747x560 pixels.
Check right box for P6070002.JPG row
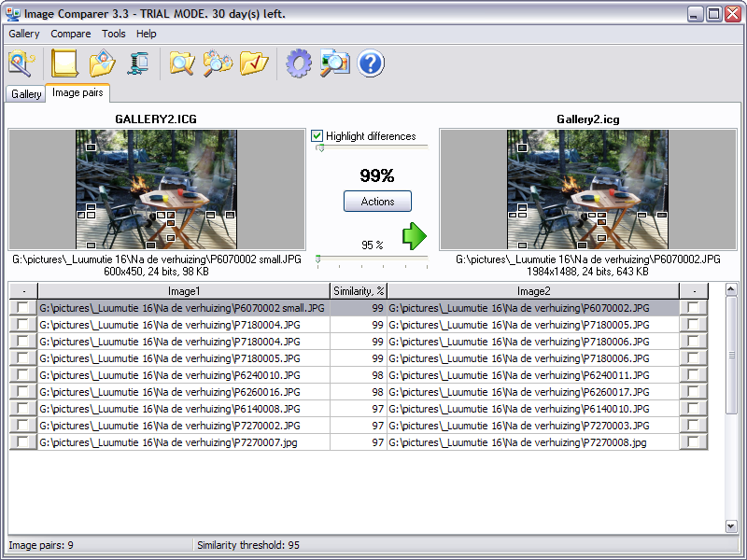coord(693,308)
